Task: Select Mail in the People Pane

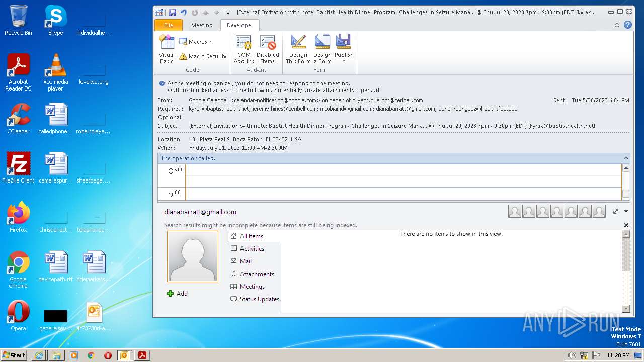Action: tap(254, 261)
